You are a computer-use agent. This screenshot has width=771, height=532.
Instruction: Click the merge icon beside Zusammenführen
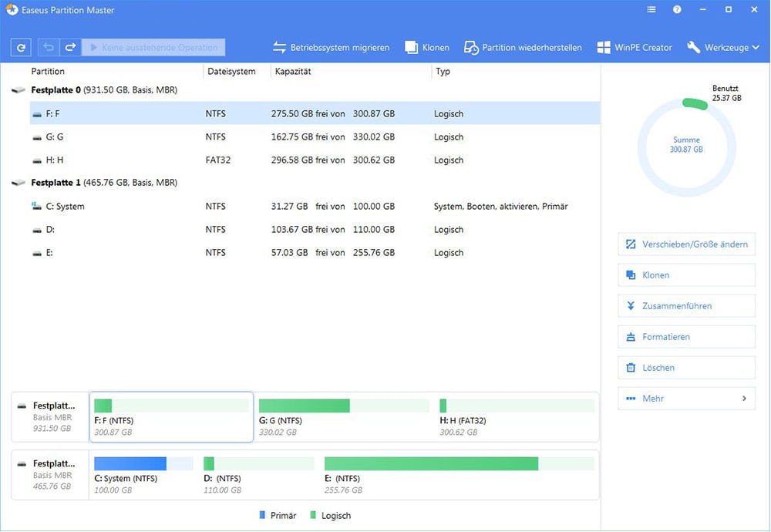[631, 306]
